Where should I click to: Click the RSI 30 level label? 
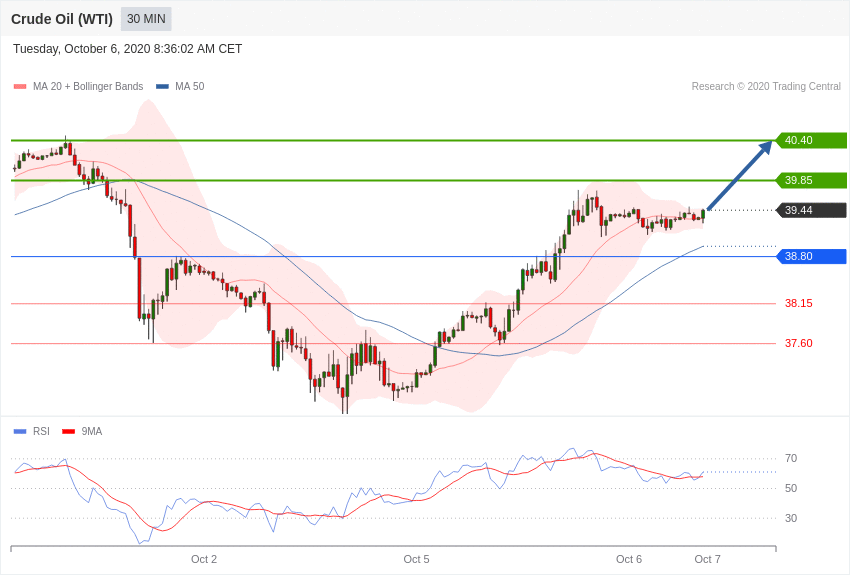[791, 518]
